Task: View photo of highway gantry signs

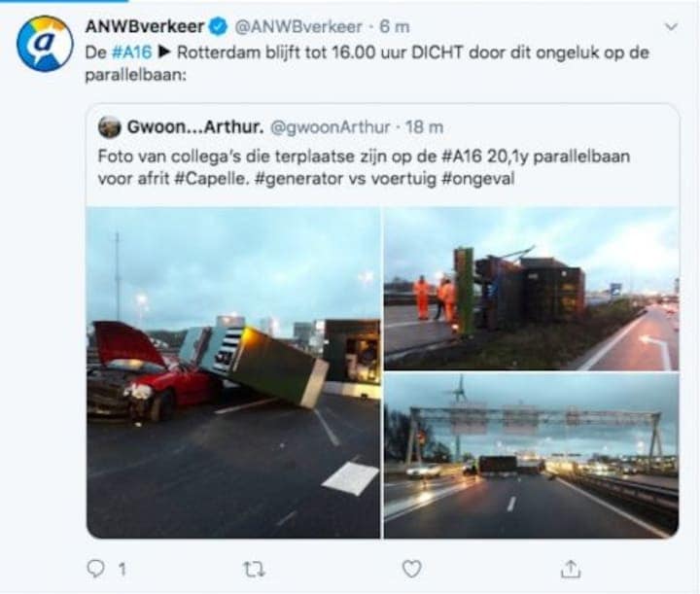Action: [x=531, y=456]
